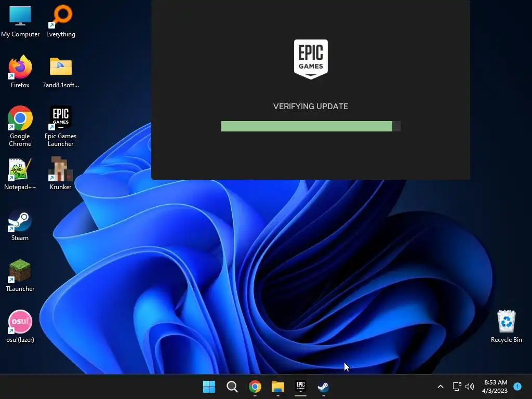
Task: Switch to Chrome in the taskbar
Action: coord(255,387)
